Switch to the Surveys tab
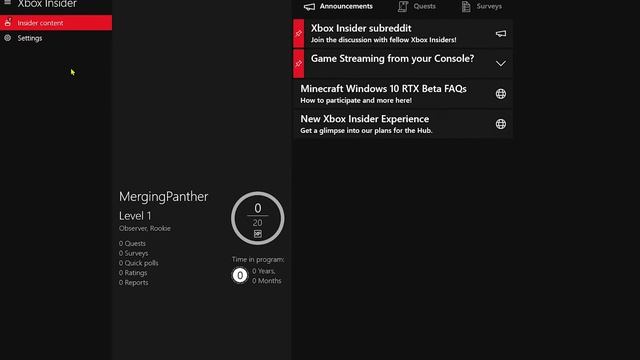This screenshot has height=360, width=640. click(x=481, y=7)
